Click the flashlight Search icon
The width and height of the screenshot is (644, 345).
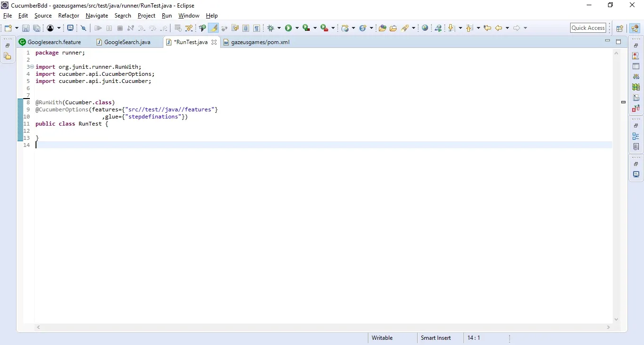[405, 28]
